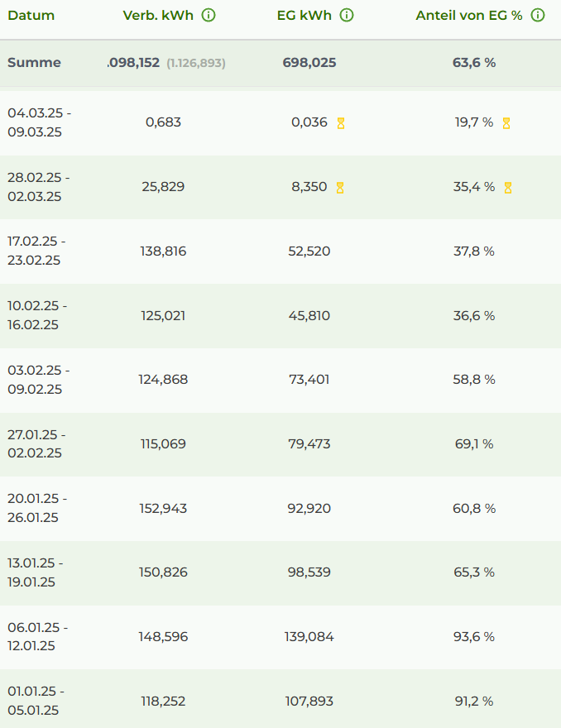This screenshot has height=728, width=561.
Task: Click the info icon beside EG kWh
Action: 347,16
